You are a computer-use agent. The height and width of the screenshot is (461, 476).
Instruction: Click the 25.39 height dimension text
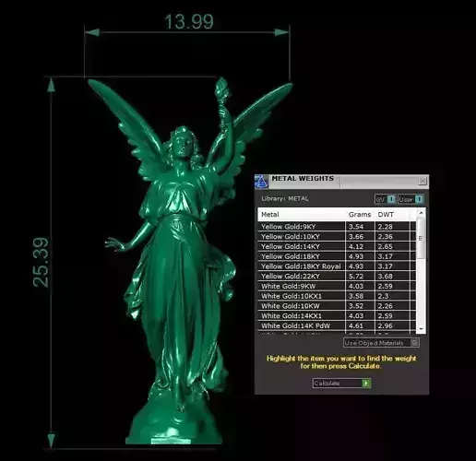pos(41,263)
